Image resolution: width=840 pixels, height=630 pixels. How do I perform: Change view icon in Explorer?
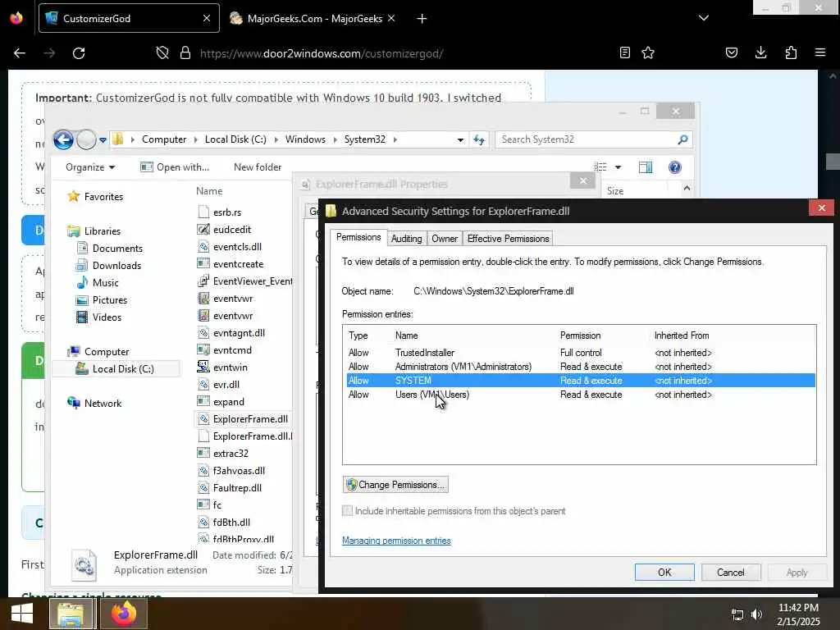click(600, 167)
